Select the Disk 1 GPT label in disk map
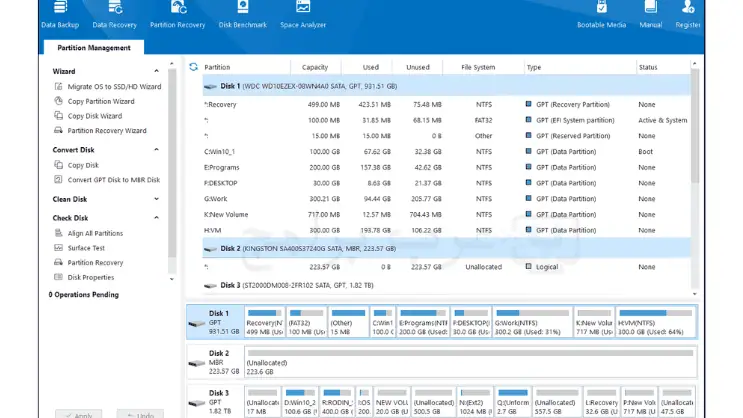The image size is (743, 418). pyautogui.click(x=216, y=322)
